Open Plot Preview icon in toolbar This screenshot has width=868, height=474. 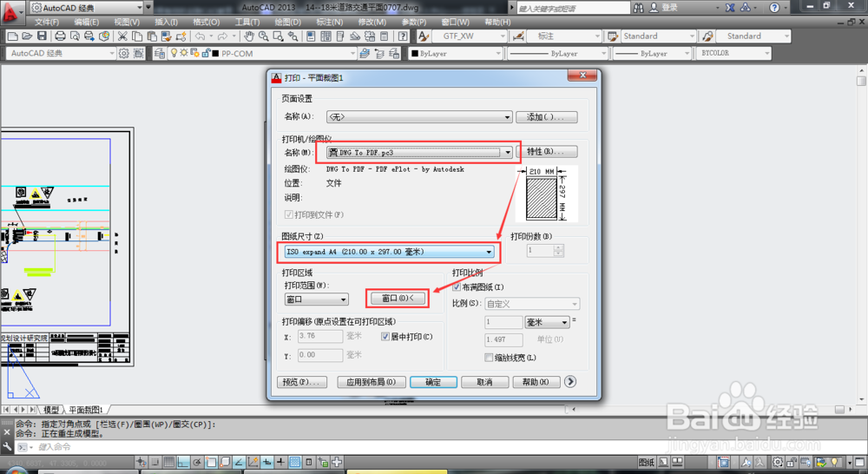75,36
